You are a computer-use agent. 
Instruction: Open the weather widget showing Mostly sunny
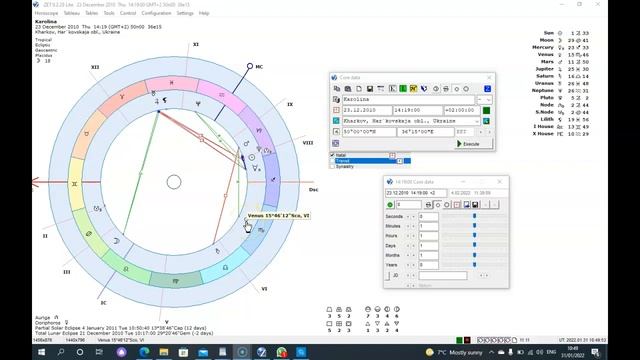click(453, 352)
